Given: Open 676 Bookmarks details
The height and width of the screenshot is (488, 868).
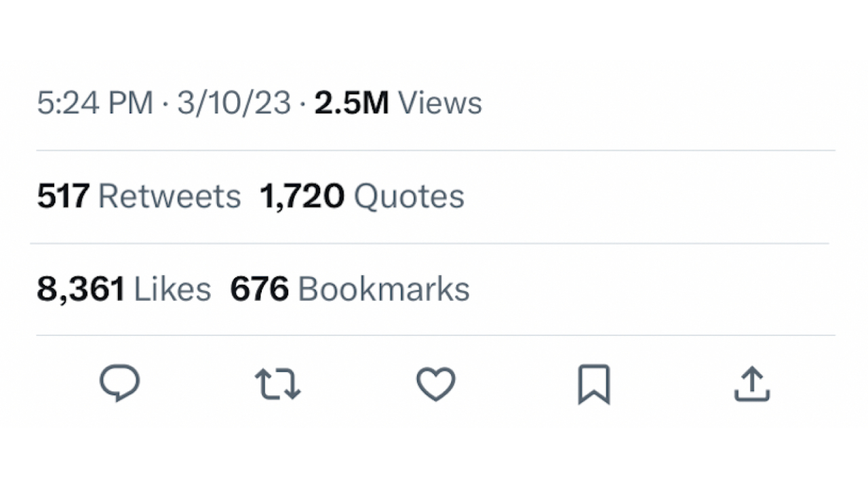Looking at the screenshot, I should 350,288.
